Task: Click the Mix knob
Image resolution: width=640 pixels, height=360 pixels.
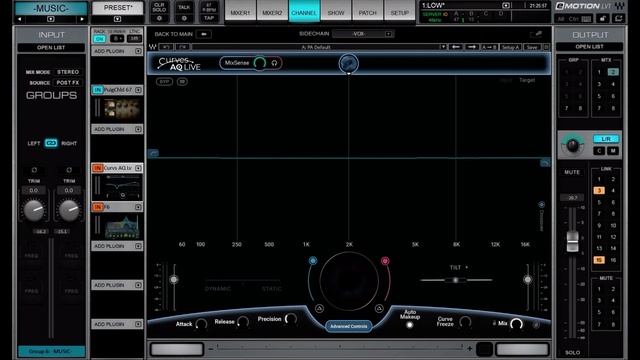Action: pyautogui.click(x=516, y=324)
